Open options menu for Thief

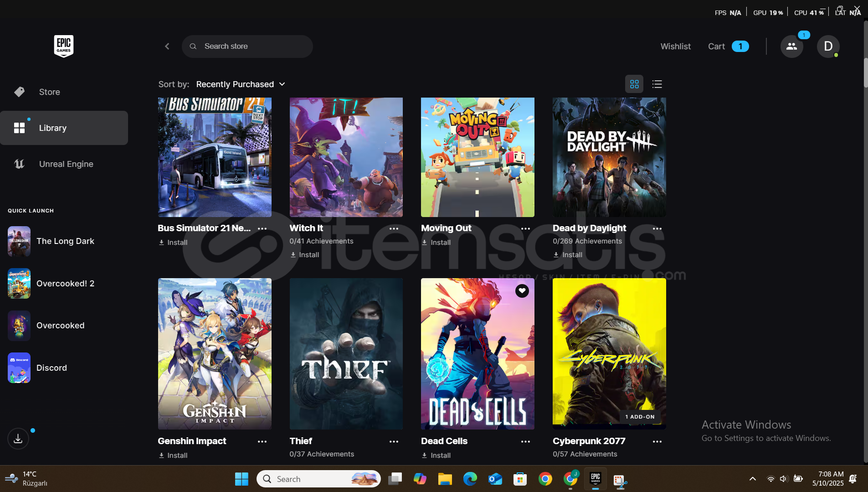point(394,442)
